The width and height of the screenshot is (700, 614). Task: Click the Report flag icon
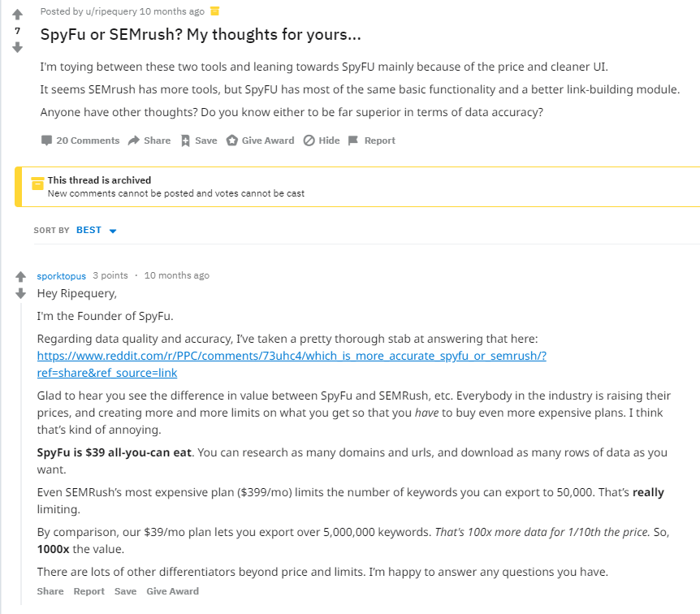point(353,141)
